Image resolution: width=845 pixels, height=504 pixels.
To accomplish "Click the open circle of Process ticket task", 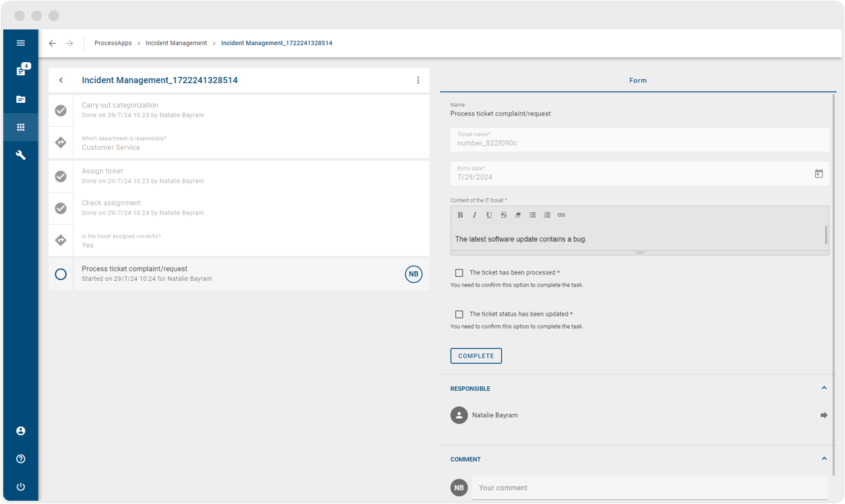I will [x=61, y=274].
